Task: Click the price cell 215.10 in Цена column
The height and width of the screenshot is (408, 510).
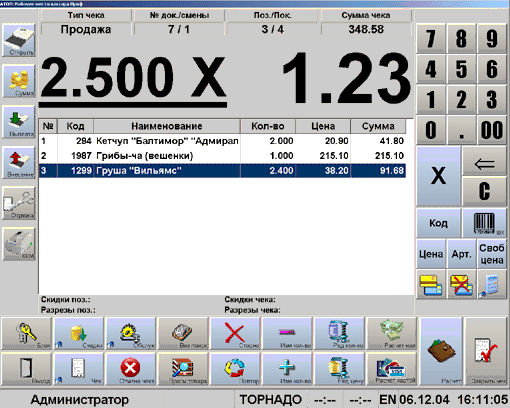Action: coord(334,156)
